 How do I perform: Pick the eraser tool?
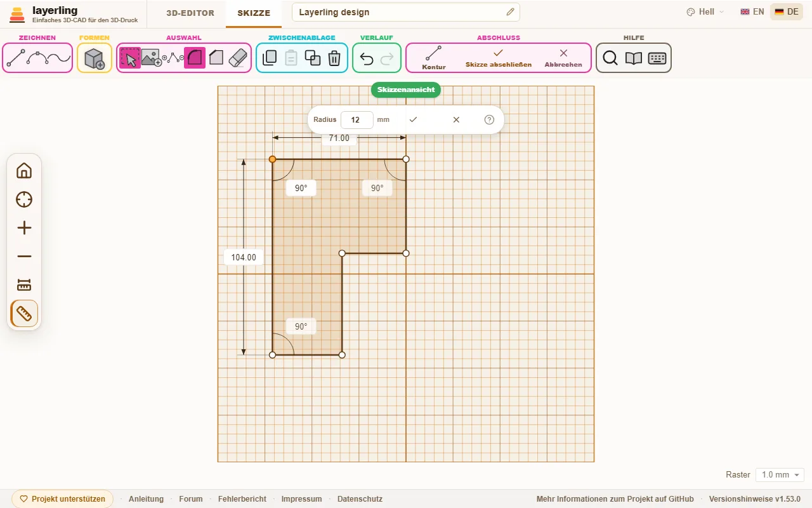point(237,58)
